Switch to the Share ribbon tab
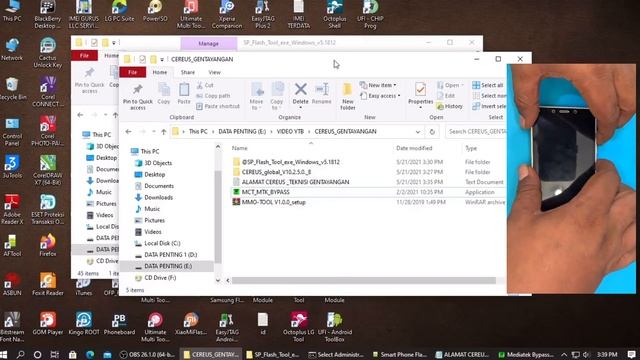Screen dimensions: 640x360 tap(188, 72)
